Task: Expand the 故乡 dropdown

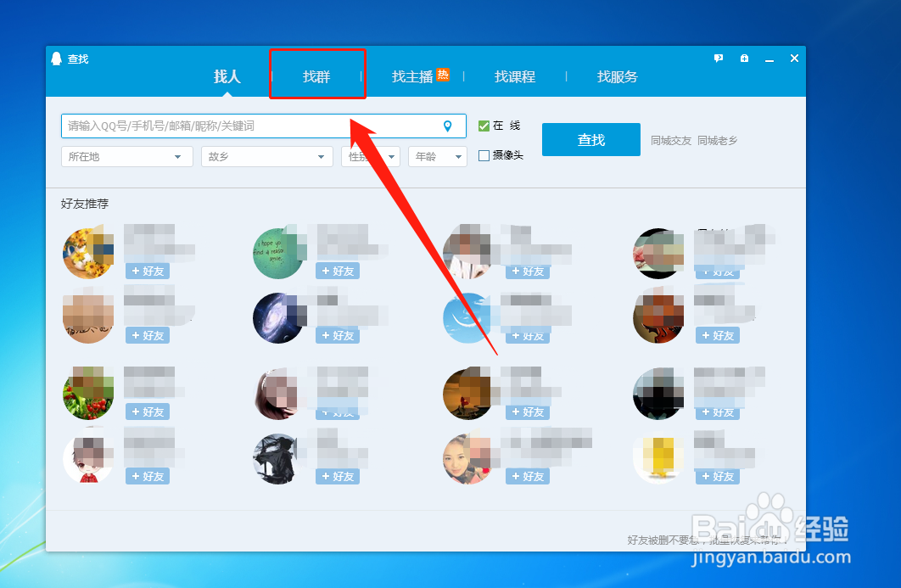Action: click(267, 156)
